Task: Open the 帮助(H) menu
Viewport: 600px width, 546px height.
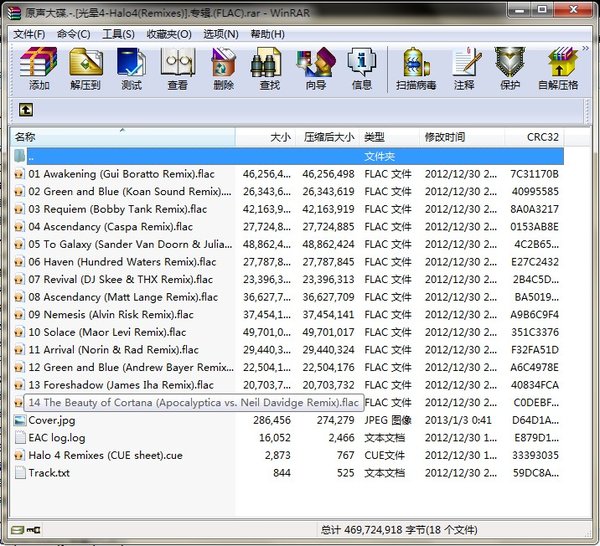Action: 267,34
